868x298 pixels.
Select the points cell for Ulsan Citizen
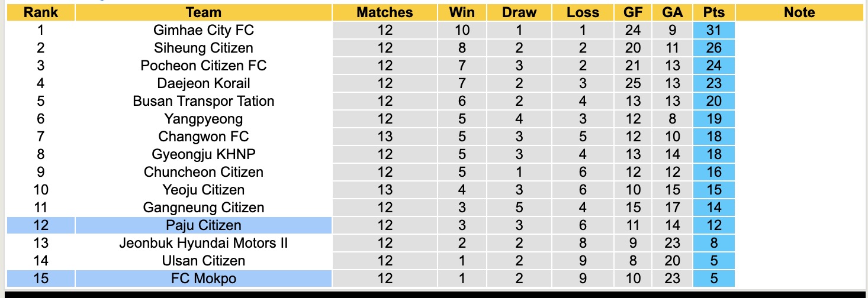pyautogui.click(x=713, y=261)
